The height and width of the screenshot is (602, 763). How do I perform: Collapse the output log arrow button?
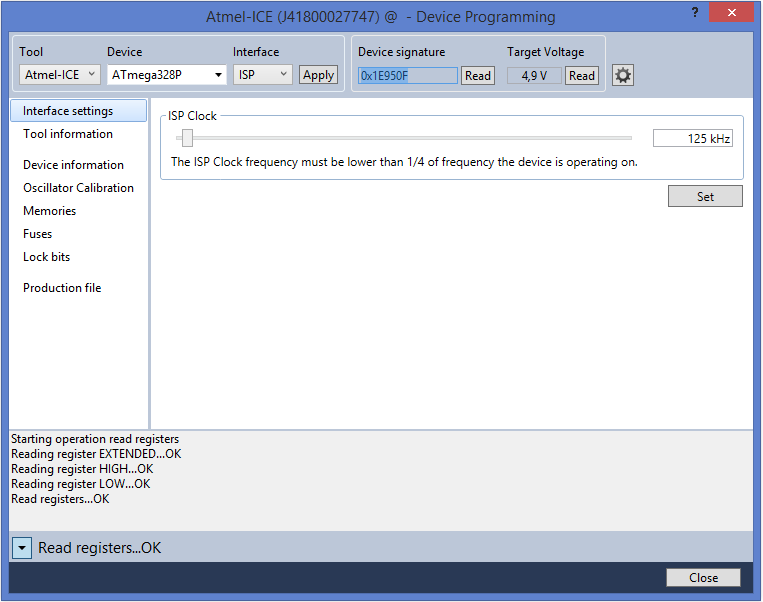click(x=22, y=548)
